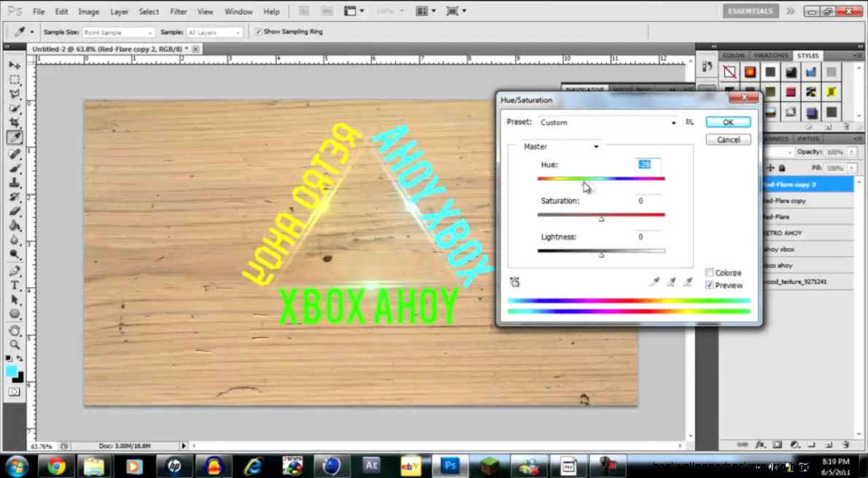Screen dimensions: 868x478
Task: Toggle Show Sampling Ring option
Action: [x=258, y=31]
